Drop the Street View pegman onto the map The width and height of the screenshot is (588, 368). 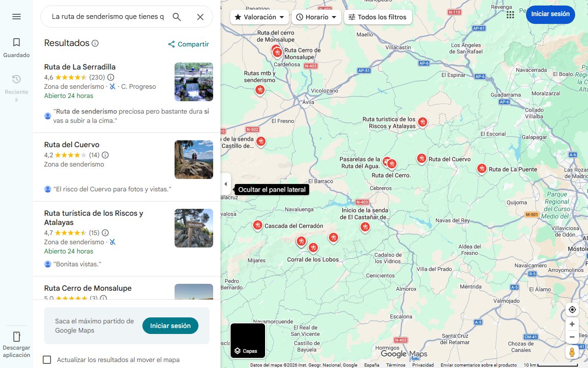point(572,352)
